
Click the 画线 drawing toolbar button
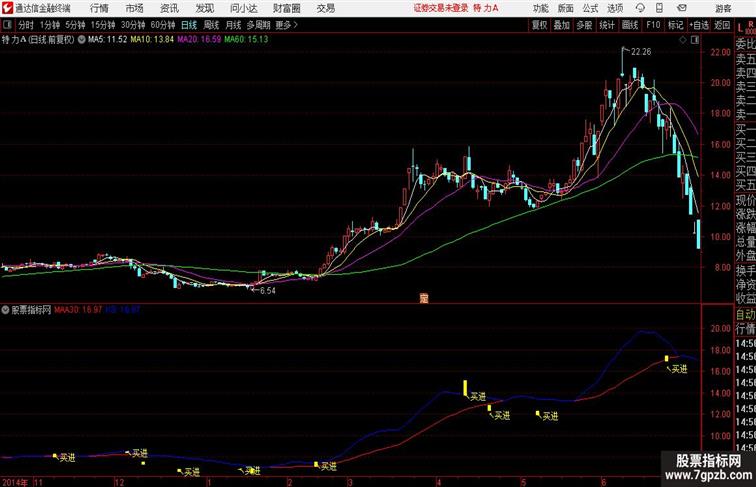[630, 25]
